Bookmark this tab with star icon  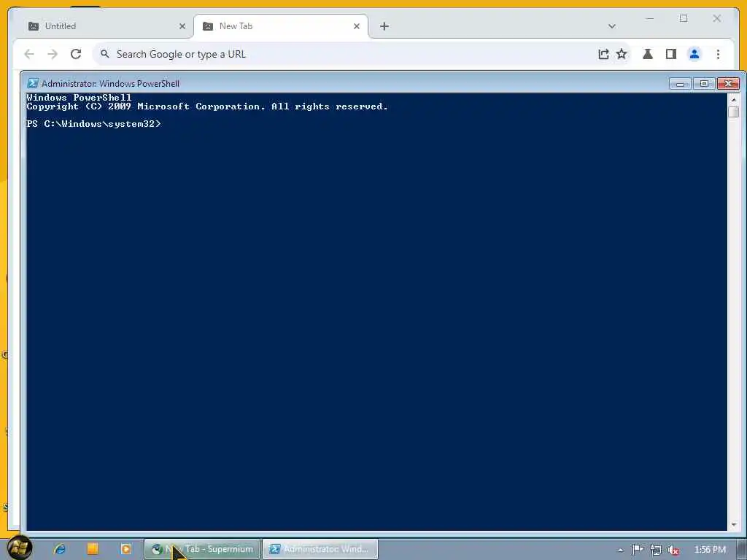click(622, 54)
